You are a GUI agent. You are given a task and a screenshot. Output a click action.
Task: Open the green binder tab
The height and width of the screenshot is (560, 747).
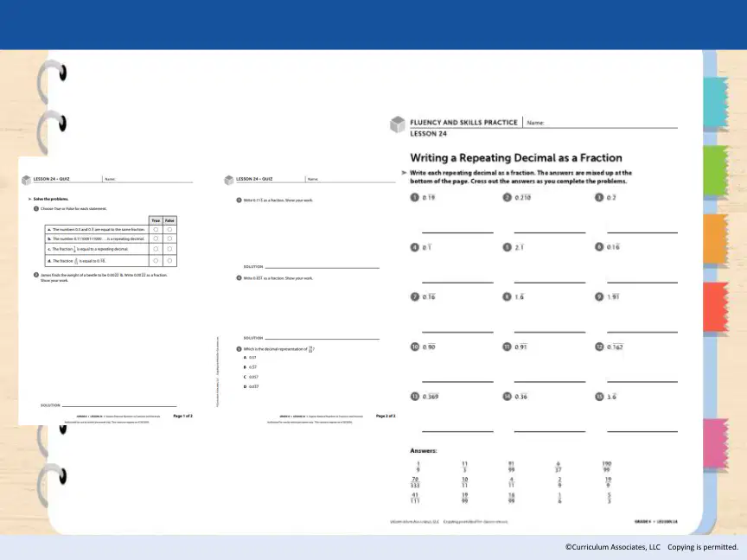pos(716,171)
